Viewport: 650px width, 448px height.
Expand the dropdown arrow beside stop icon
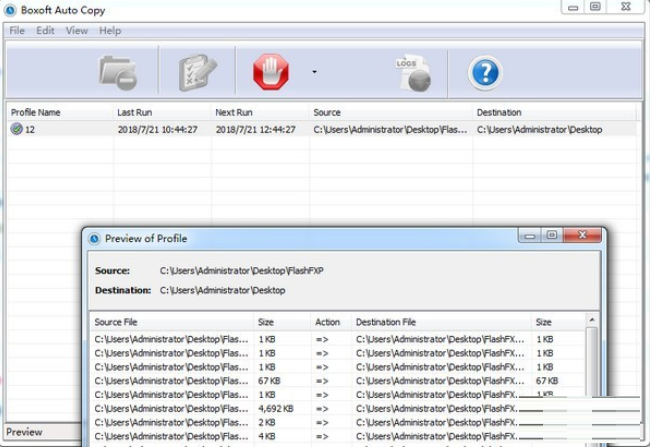(x=315, y=72)
